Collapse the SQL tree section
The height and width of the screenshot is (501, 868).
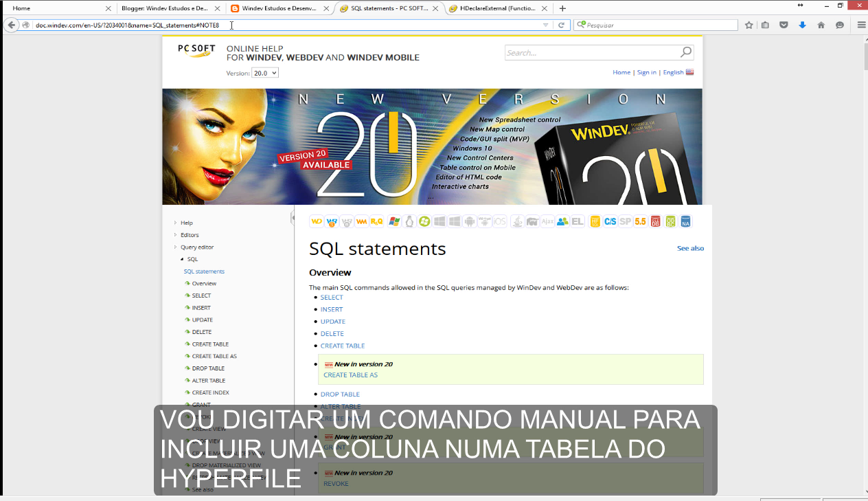point(182,259)
